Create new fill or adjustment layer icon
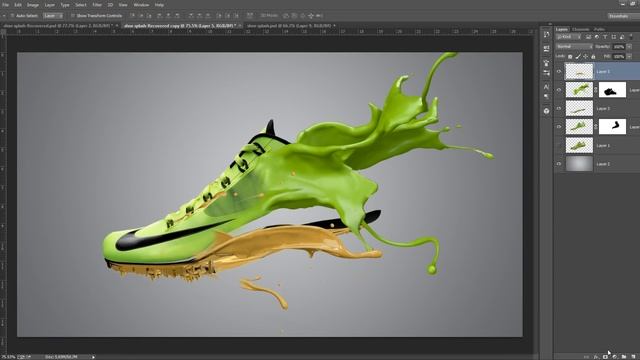 [614, 357]
